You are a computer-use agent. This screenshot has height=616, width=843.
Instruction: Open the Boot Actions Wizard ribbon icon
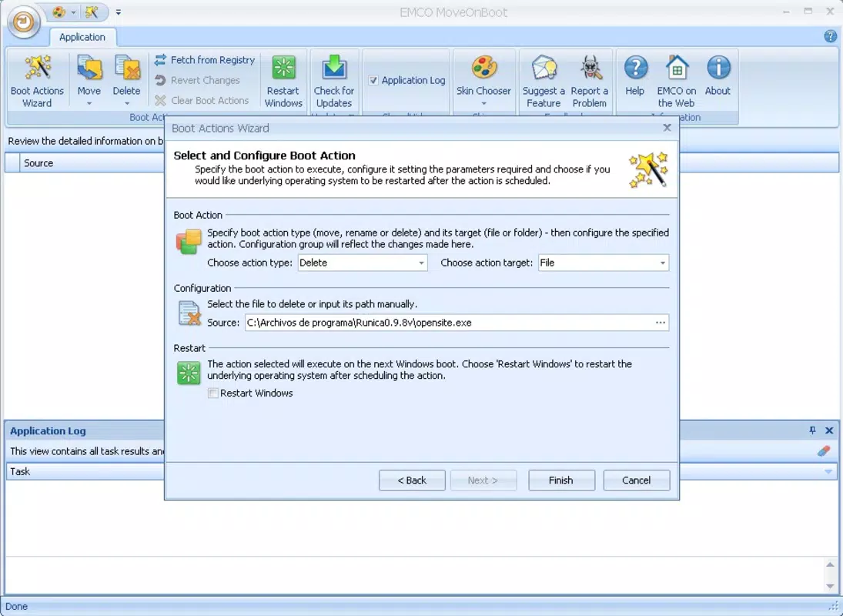(x=37, y=81)
